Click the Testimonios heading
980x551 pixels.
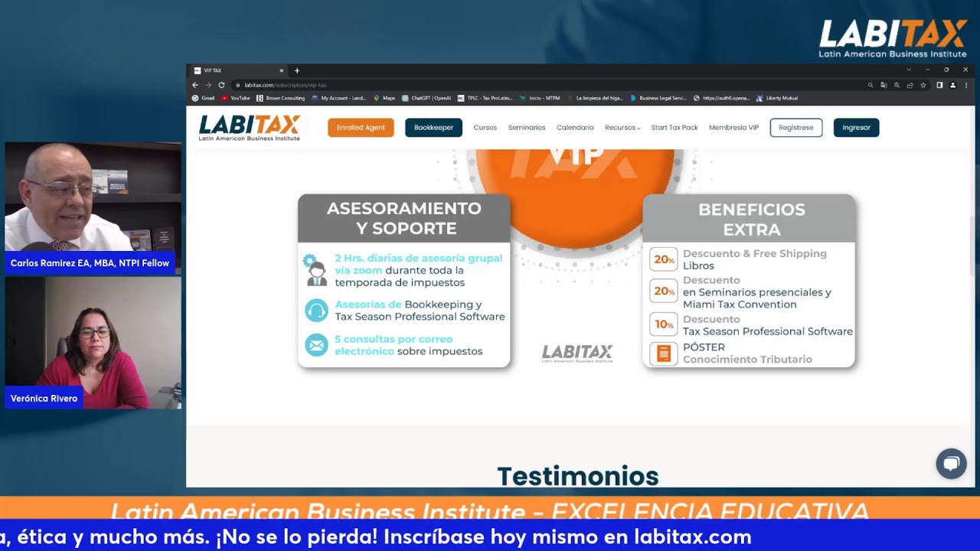coord(578,476)
